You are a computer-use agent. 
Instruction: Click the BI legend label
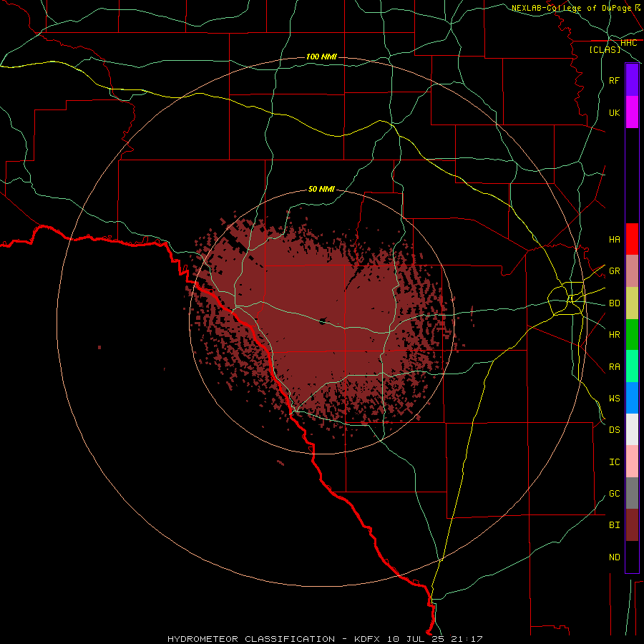pyautogui.click(x=615, y=525)
